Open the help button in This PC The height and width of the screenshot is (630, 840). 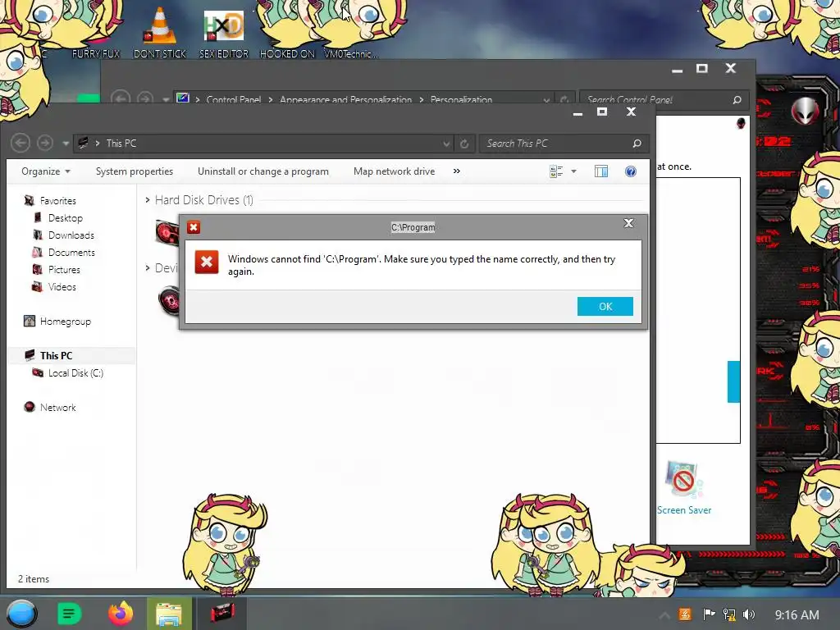tap(631, 171)
